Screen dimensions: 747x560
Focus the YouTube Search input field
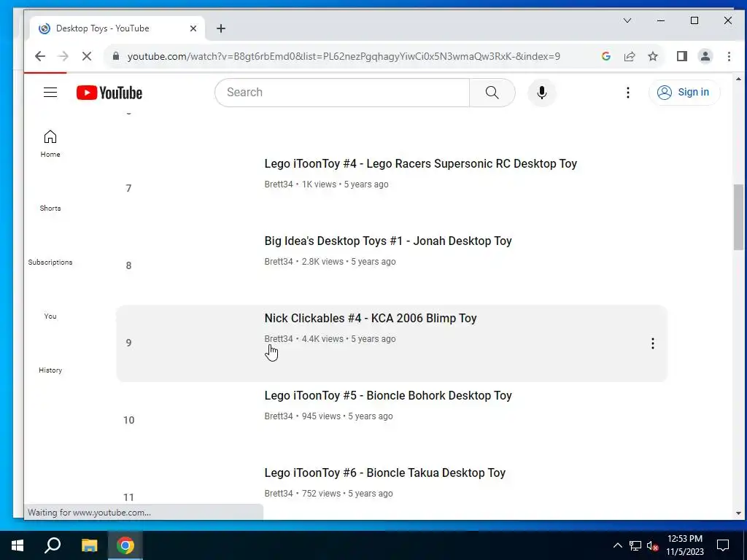click(x=342, y=93)
